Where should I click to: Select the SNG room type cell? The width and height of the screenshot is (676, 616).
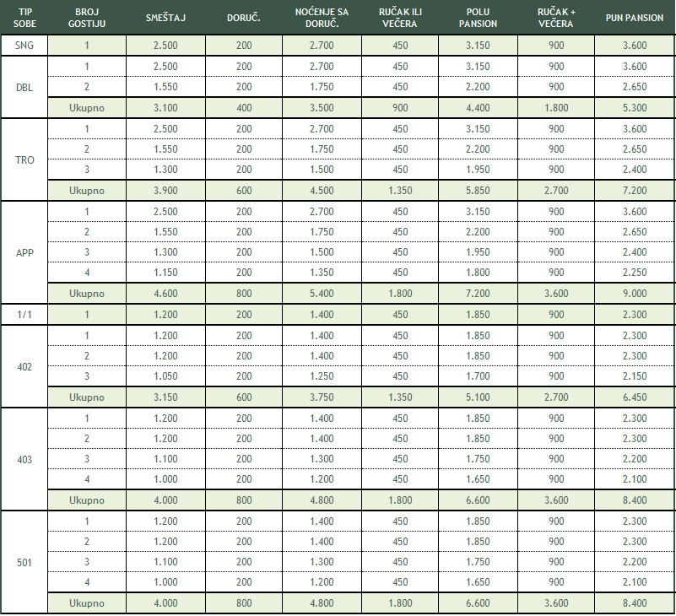pyautogui.click(x=24, y=46)
